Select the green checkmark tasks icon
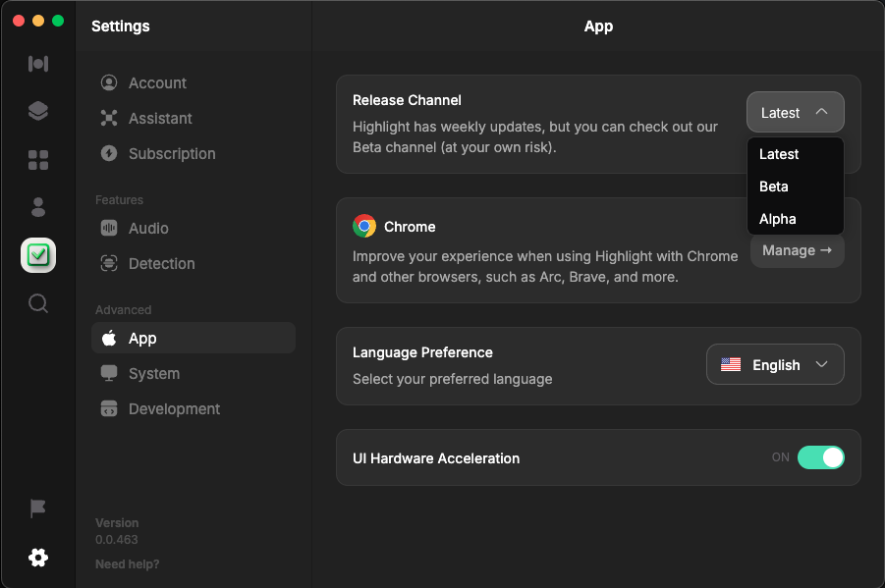 (x=38, y=255)
